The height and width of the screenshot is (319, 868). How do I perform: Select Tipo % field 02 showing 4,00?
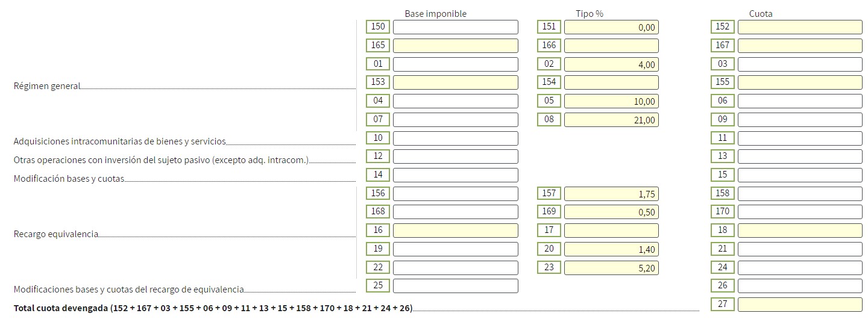[611, 64]
